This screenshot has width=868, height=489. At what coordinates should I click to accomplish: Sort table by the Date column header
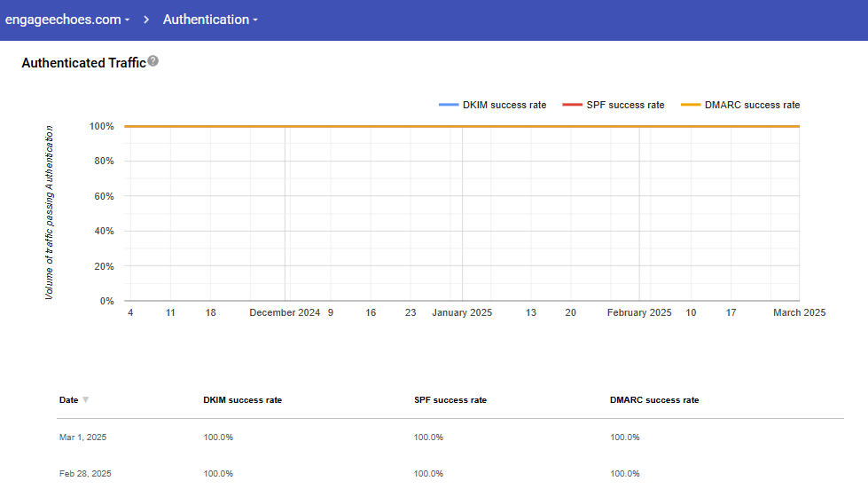(x=68, y=400)
